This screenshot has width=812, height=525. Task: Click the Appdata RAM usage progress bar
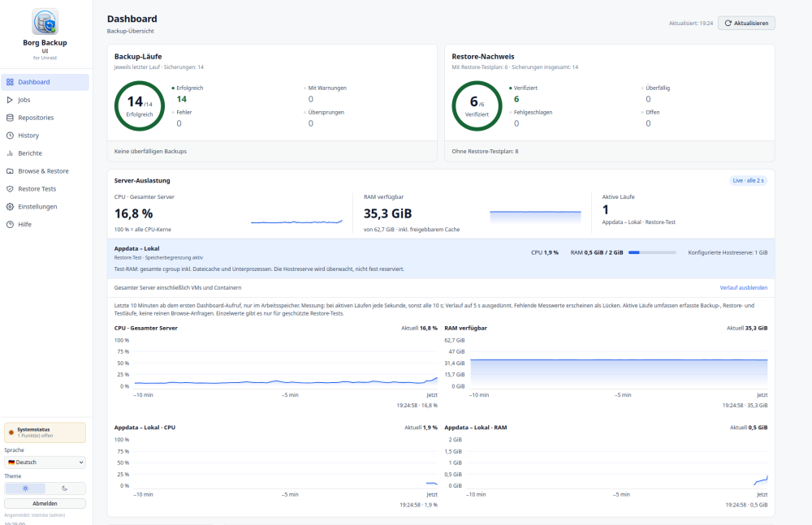[x=652, y=252]
